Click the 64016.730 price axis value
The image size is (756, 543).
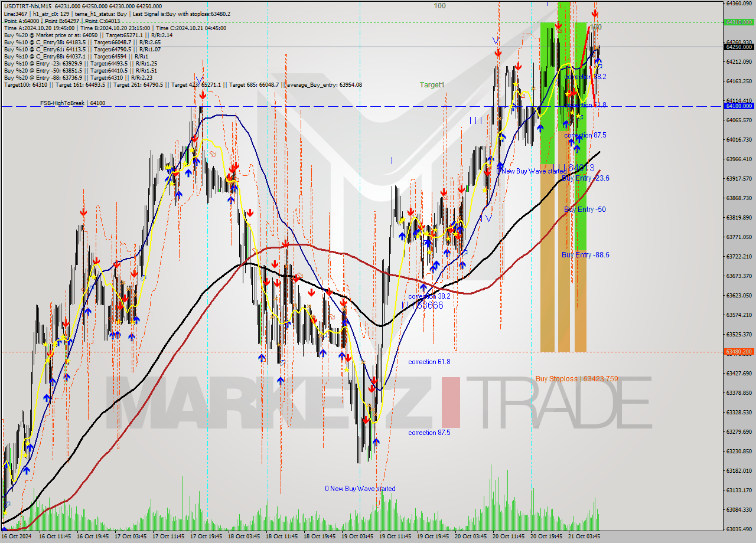739,139
